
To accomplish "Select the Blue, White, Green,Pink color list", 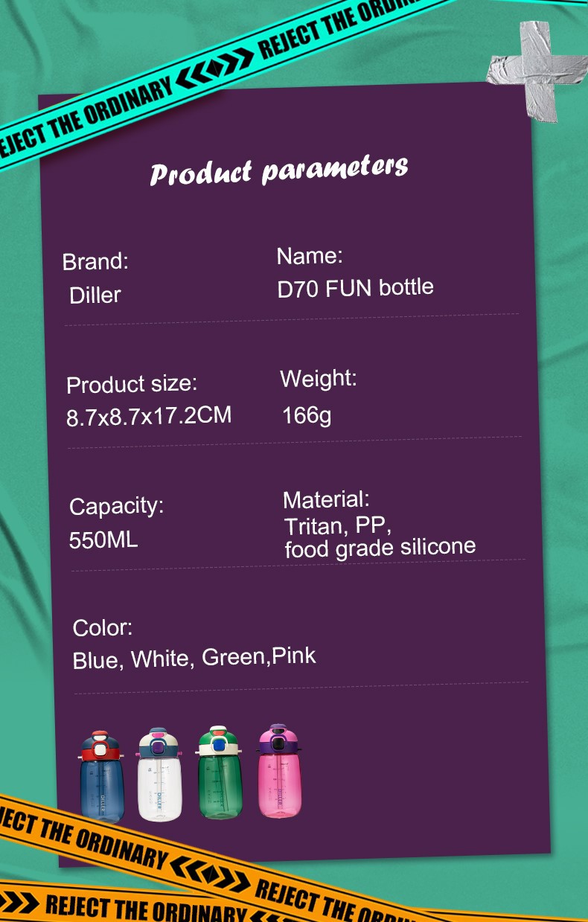I will [x=194, y=658].
